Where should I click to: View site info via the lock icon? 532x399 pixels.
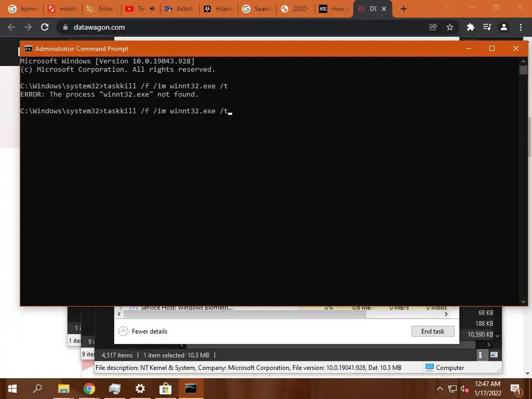coord(65,27)
